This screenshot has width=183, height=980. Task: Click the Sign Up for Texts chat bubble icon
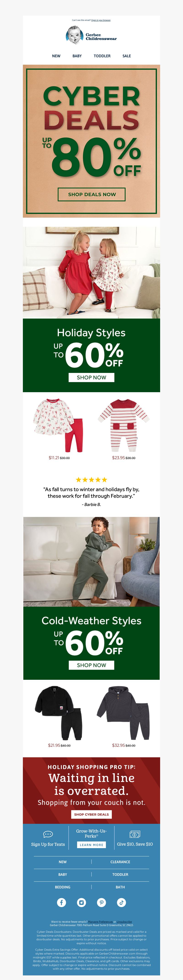pos(48,835)
